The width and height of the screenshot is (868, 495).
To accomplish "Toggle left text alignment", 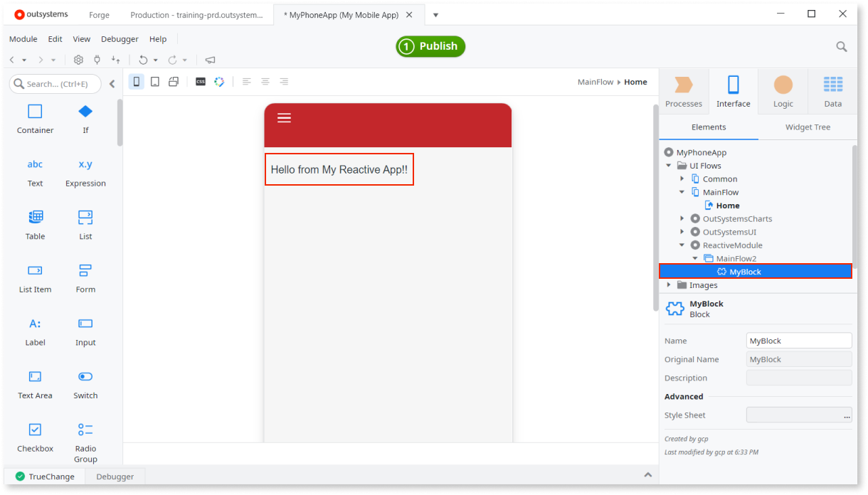I will point(247,81).
